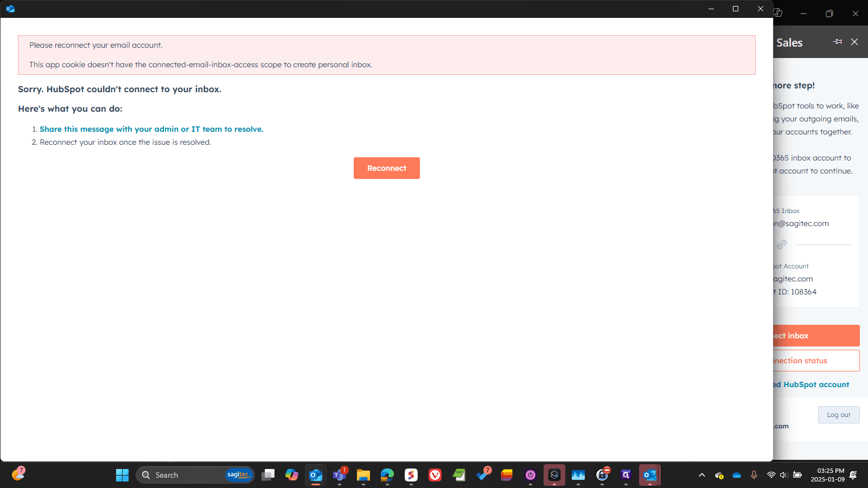This screenshot has height=488, width=868.
Task: Open Vivaldi browser from the taskbar
Action: pyautogui.click(x=435, y=475)
